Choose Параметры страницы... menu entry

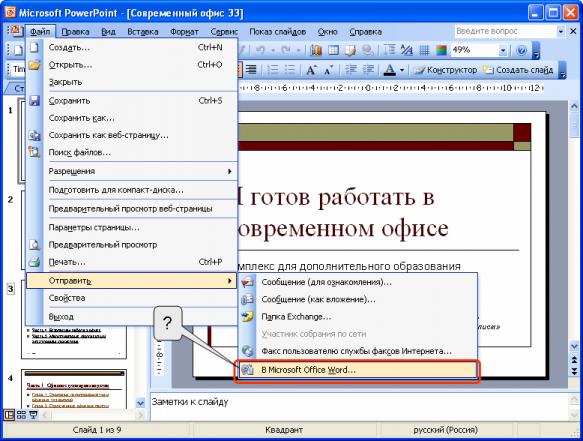click(132, 227)
